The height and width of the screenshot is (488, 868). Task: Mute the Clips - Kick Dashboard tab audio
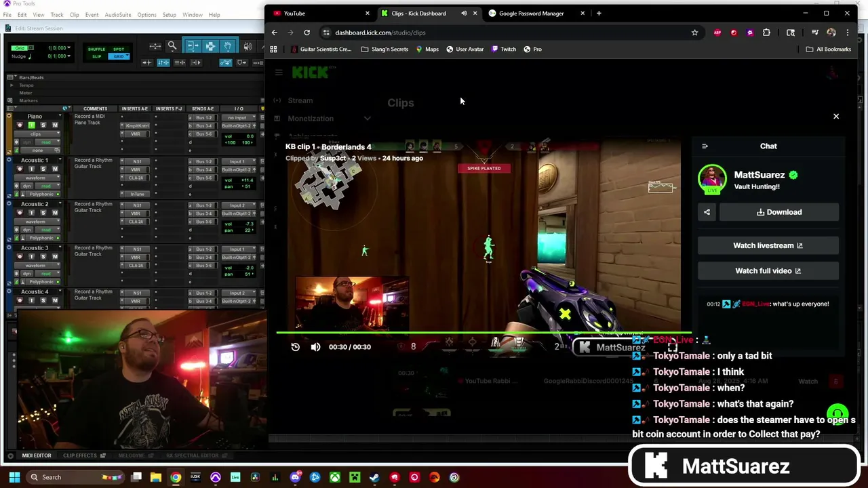point(464,14)
